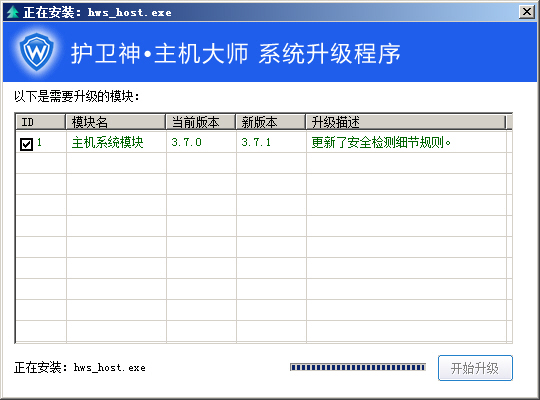Click the 新版本 column header
The height and width of the screenshot is (400, 540).
[x=271, y=122]
